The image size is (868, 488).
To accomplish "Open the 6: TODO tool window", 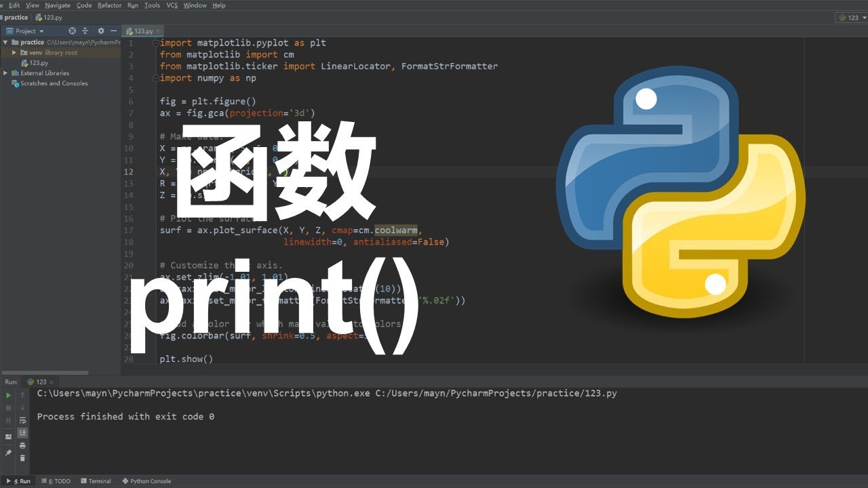I will [56, 481].
